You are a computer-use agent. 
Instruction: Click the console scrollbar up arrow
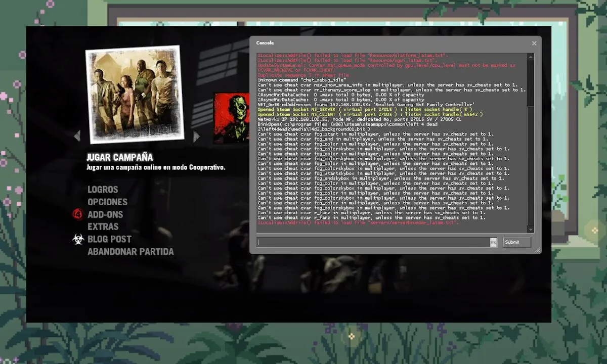(x=531, y=57)
